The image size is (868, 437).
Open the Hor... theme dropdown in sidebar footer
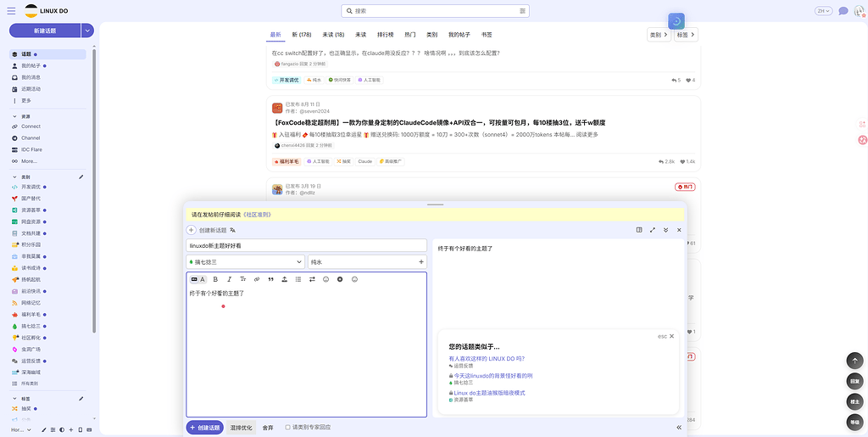[x=21, y=430]
